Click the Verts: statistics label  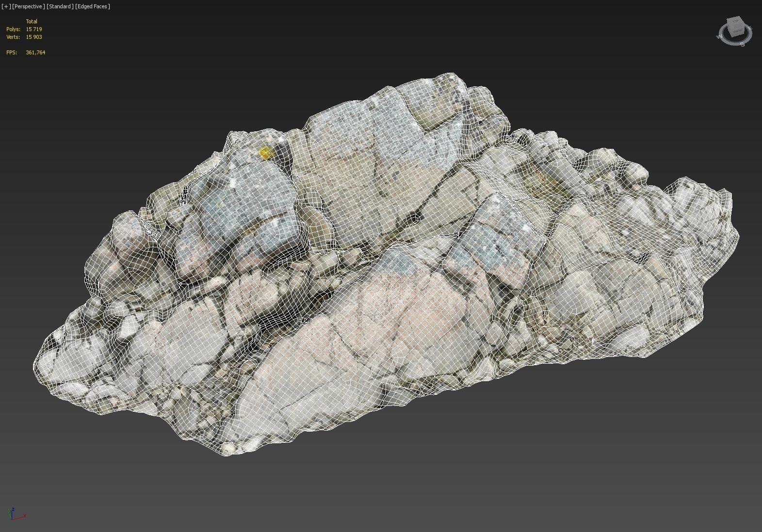tap(13, 37)
